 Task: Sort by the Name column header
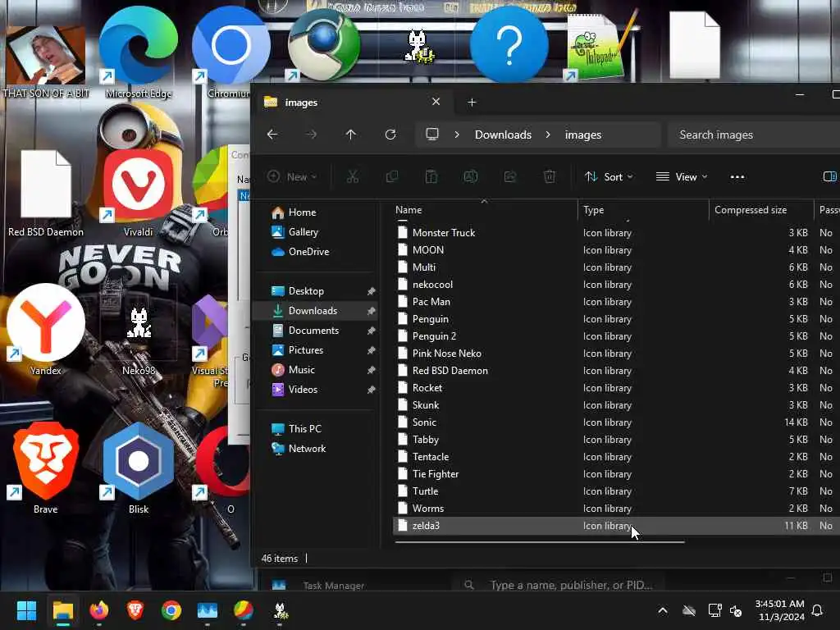pos(485,210)
